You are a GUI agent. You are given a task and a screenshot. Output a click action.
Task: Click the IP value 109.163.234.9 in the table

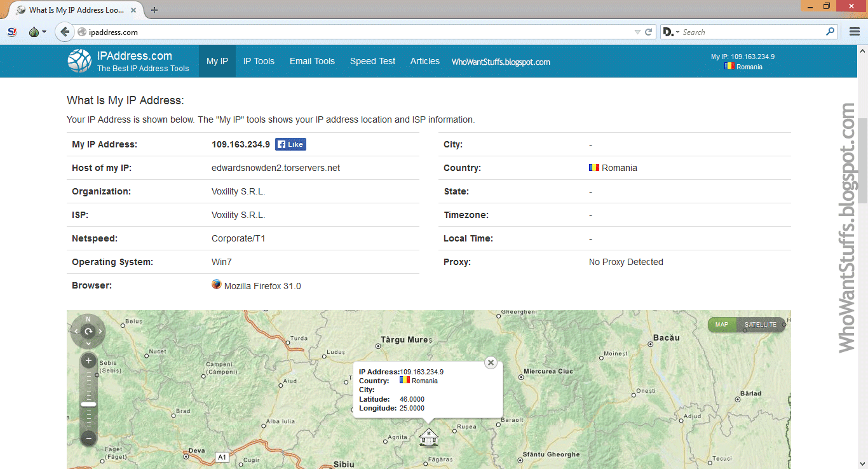tap(241, 144)
